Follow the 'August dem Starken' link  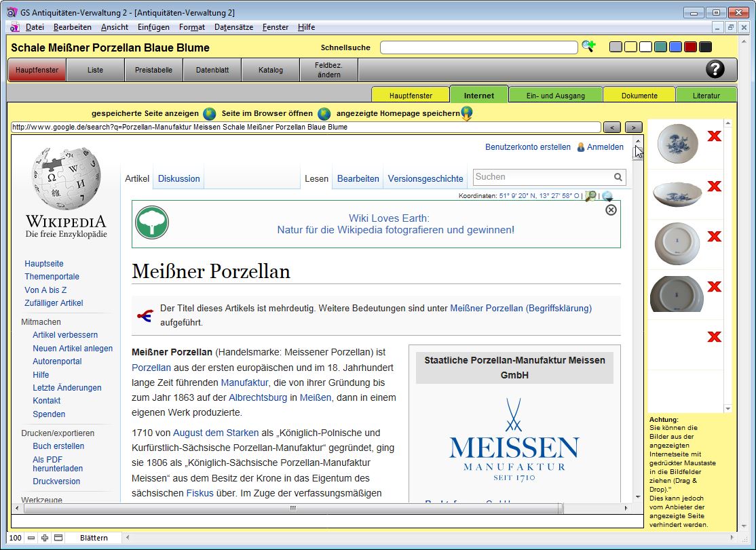215,433
